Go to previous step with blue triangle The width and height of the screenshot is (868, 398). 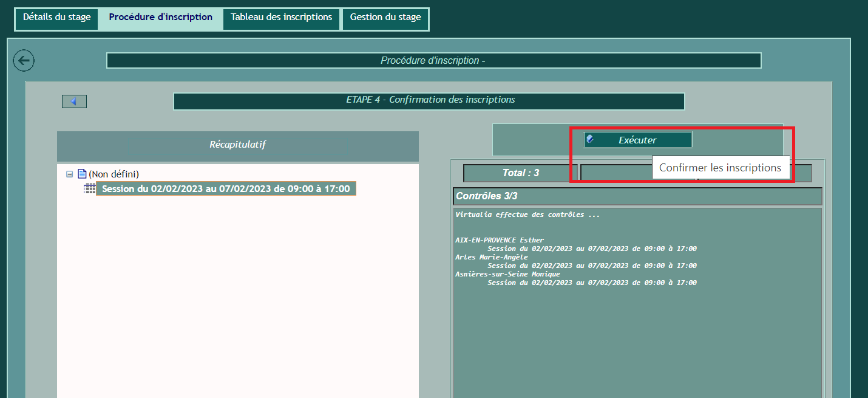click(74, 101)
